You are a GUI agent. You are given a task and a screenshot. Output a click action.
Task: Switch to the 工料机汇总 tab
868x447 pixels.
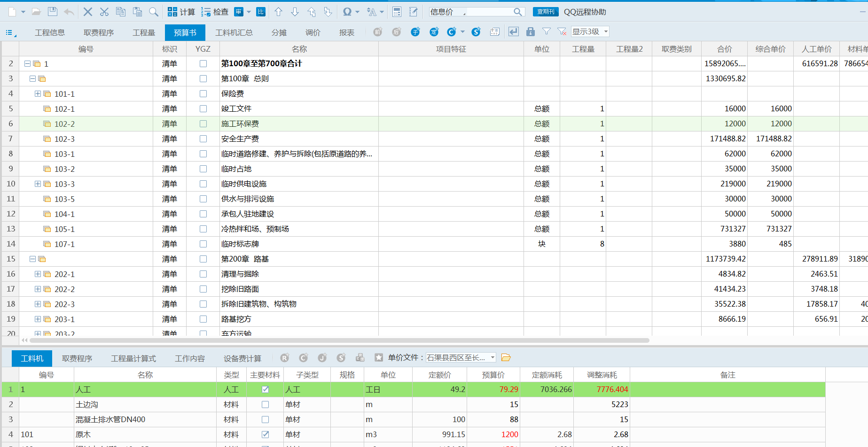click(234, 32)
